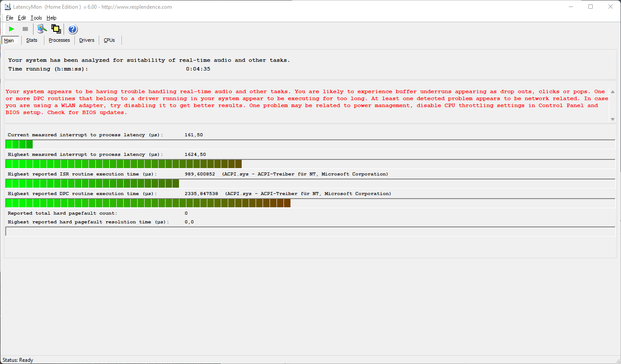
Task: Switch to the Main tab
Action: click(10, 40)
